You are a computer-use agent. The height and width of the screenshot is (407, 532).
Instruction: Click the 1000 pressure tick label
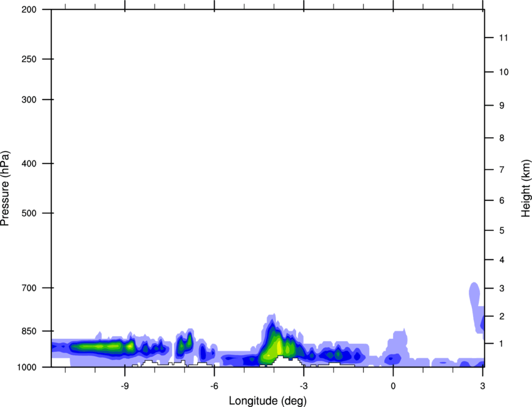(26, 367)
